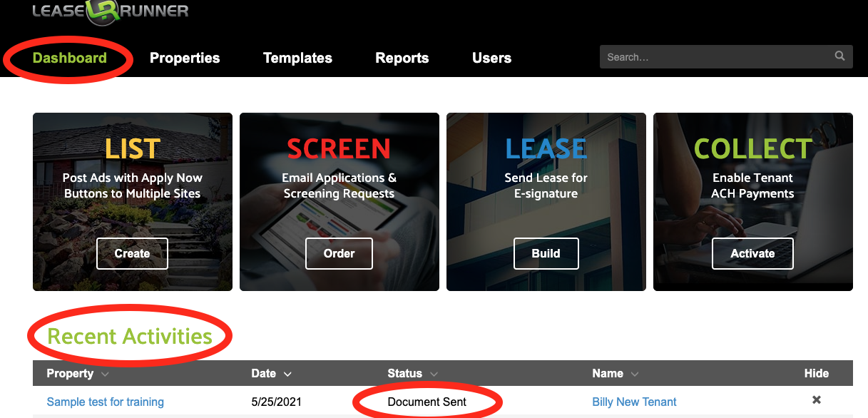Open the Status column dropdown arrow
Image resolution: width=868 pixels, height=418 pixels.
click(x=434, y=374)
